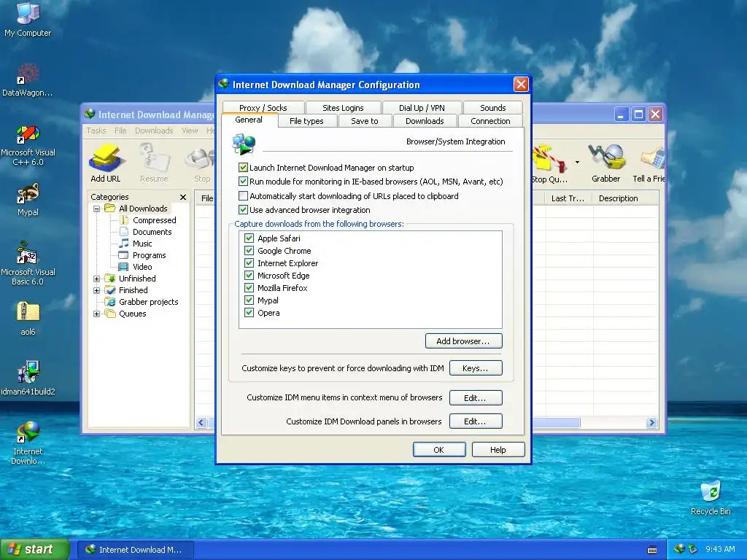Switch to the File types tab
The height and width of the screenshot is (560, 747).
pyautogui.click(x=307, y=121)
